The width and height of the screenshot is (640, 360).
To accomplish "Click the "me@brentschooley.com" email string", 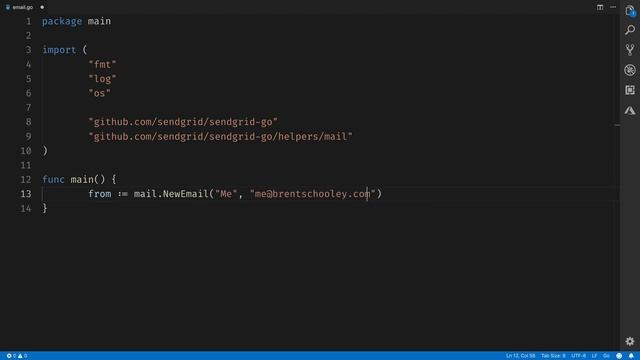I will pos(312,194).
